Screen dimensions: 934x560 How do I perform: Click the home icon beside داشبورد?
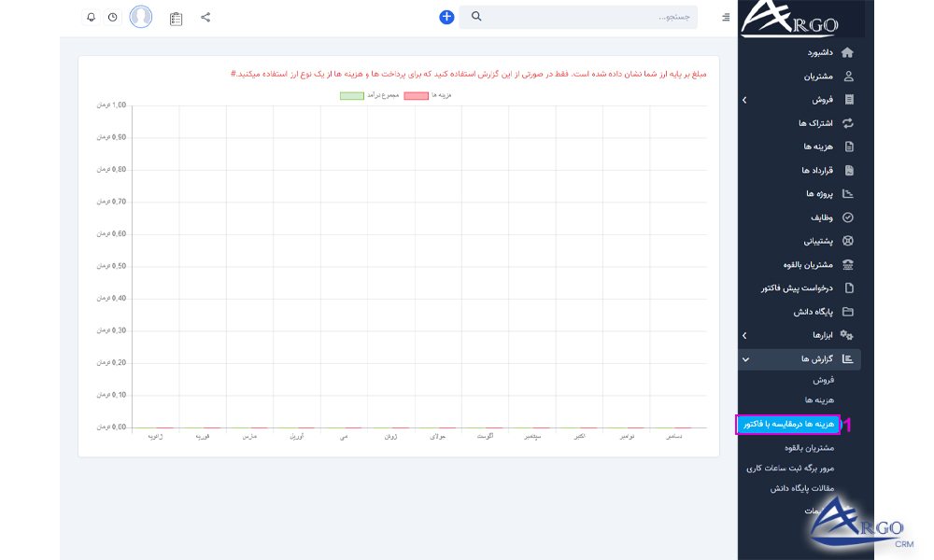point(847,52)
